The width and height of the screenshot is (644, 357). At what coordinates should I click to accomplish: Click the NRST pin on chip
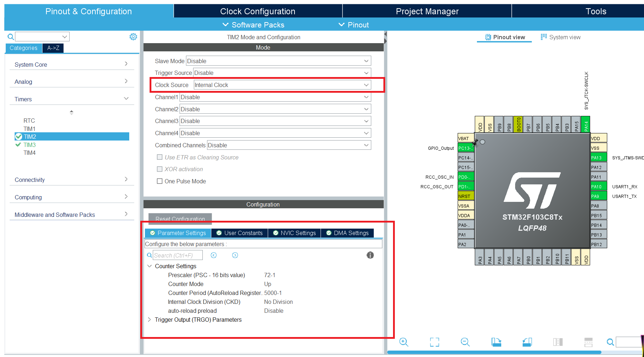(466, 196)
